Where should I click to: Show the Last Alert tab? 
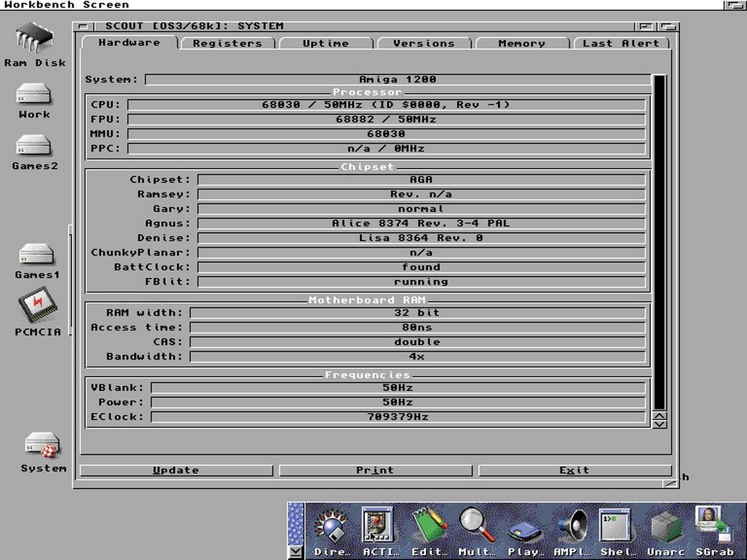pos(621,43)
